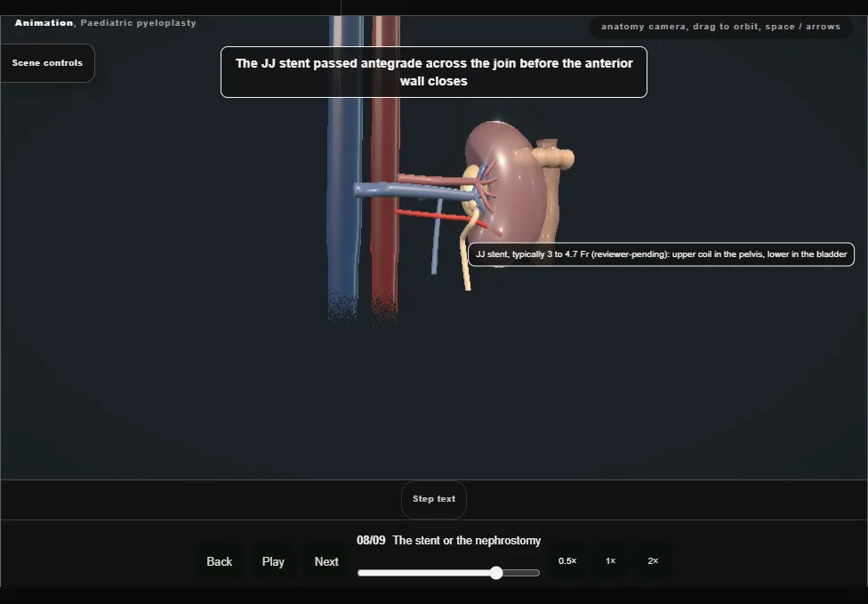Click the timeline progress track
The image size is (868, 604).
[x=448, y=573]
